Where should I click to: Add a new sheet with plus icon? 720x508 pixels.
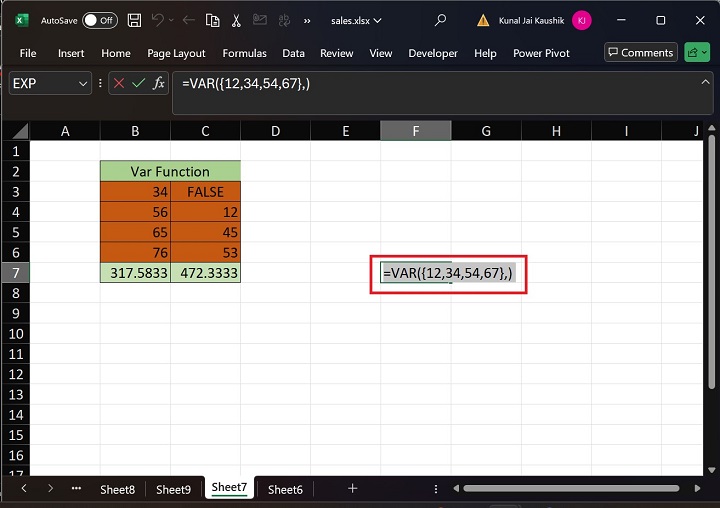click(x=353, y=488)
